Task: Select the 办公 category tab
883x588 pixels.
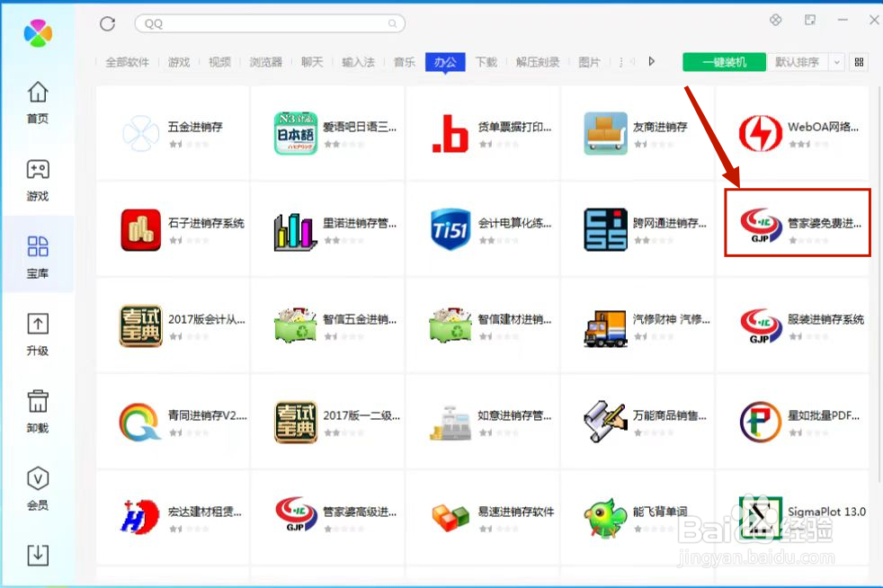Action: tap(445, 62)
